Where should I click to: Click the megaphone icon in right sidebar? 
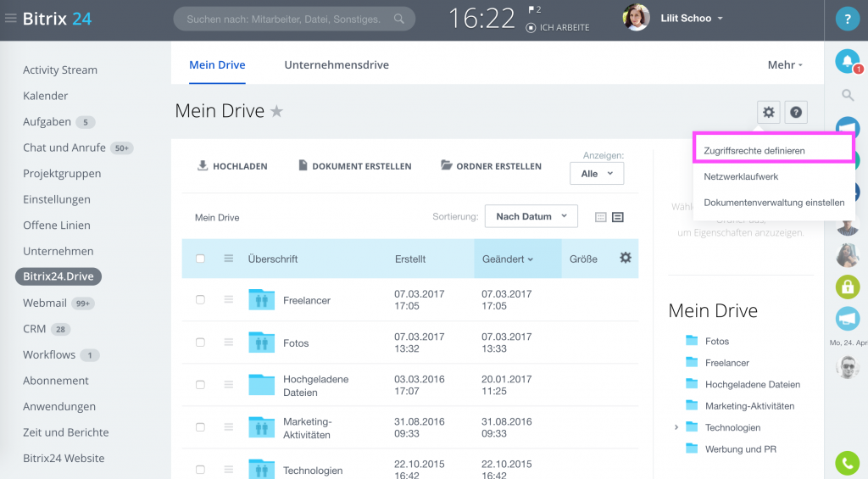click(x=847, y=319)
